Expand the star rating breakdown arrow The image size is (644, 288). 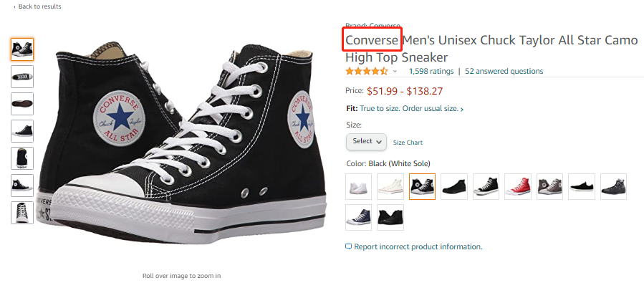coord(395,72)
